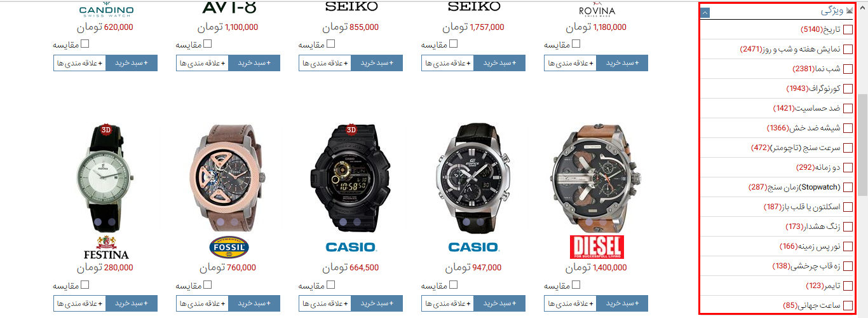Select the ساعت جهانی (85) filter
The width and height of the screenshot is (868, 318).
click(848, 305)
